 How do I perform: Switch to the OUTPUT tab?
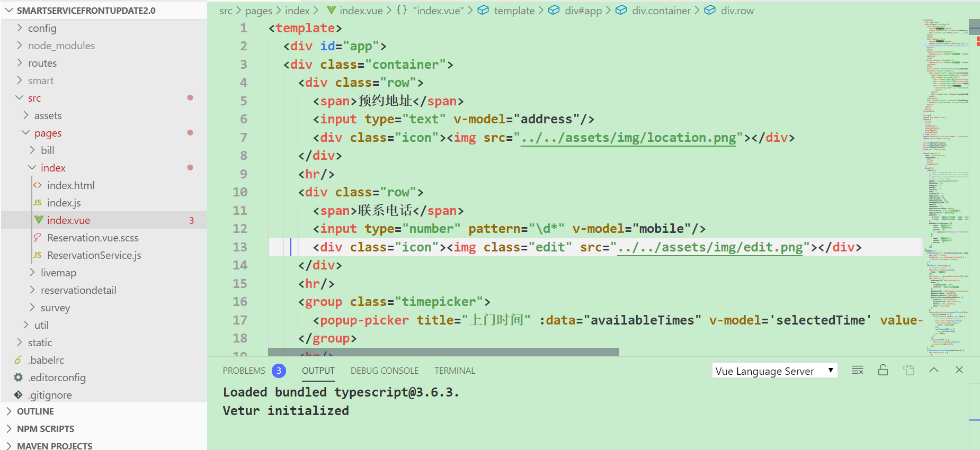coord(318,371)
